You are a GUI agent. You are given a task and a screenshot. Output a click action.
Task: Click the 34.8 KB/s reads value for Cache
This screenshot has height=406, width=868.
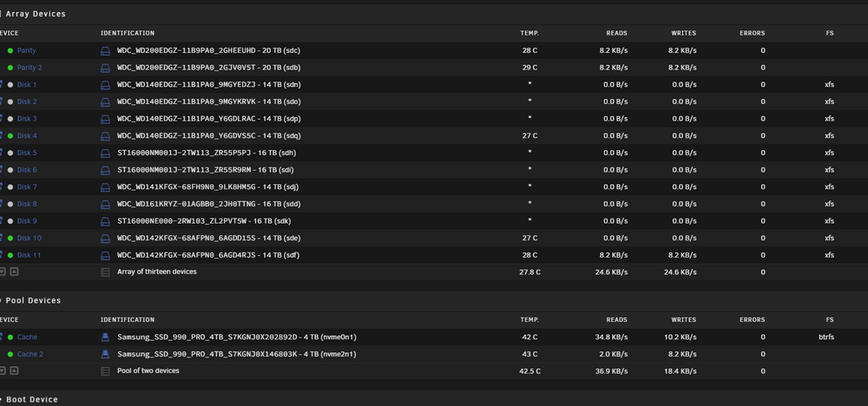[x=612, y=337]
